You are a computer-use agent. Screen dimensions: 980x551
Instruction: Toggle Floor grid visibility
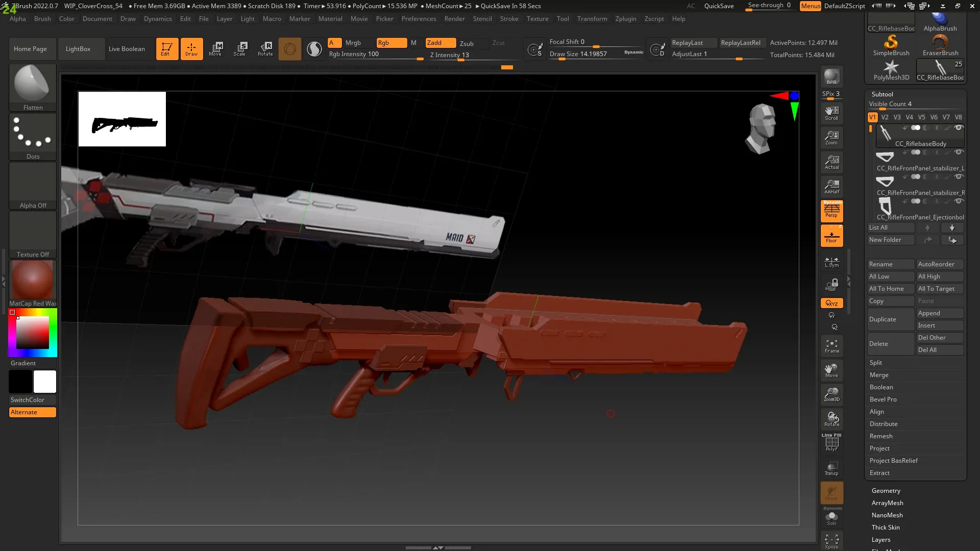tap(831, 236)
